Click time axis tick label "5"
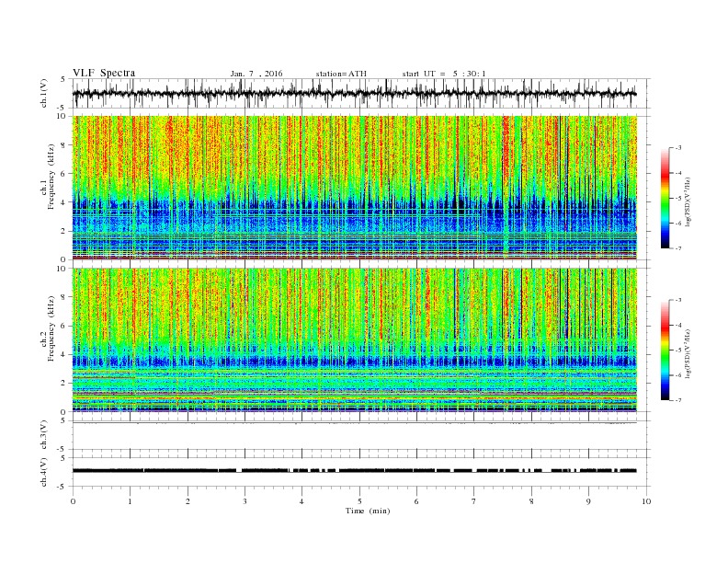This screenshot has height=563, width=728. 359,501
